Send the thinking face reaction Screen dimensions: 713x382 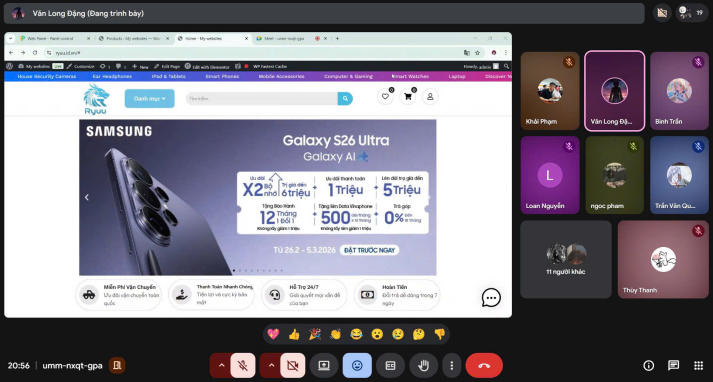(418, 334)
